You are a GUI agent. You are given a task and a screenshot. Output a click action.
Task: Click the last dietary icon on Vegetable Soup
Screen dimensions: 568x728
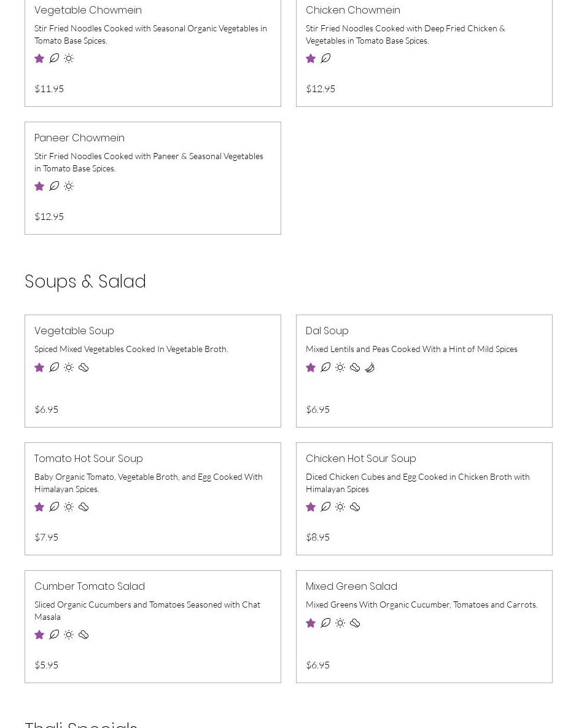(x=84, y=367)
